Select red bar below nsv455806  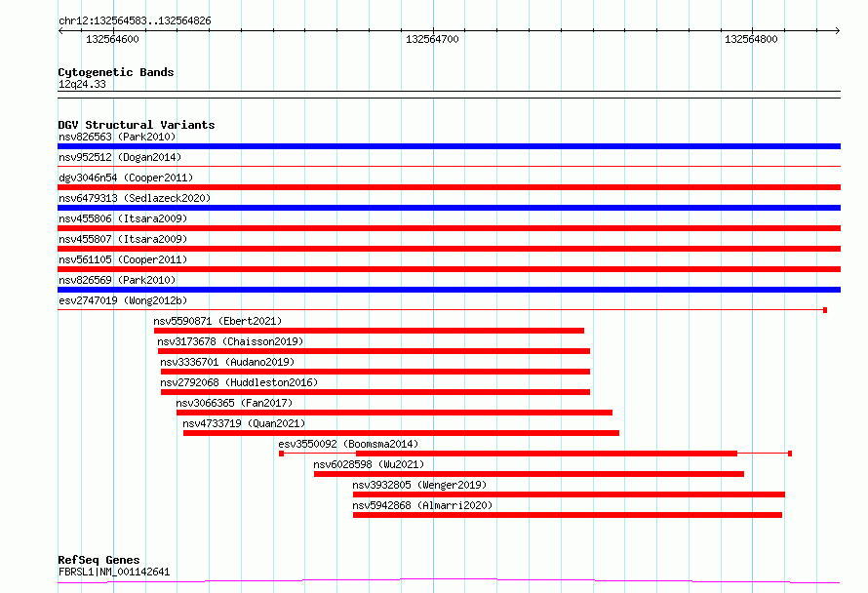(x=449, y=228)
